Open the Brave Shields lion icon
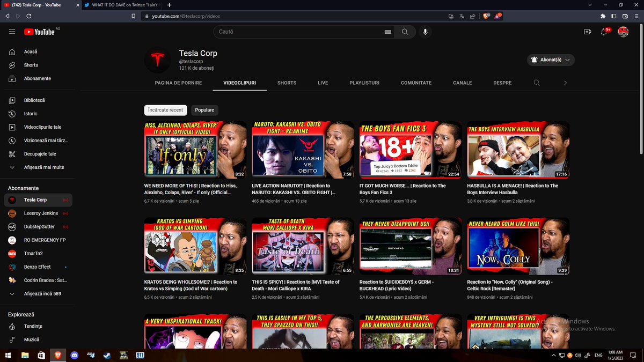The width and height of the screenshot is (644, 362). pyautogui.click(x=486, y=16)
